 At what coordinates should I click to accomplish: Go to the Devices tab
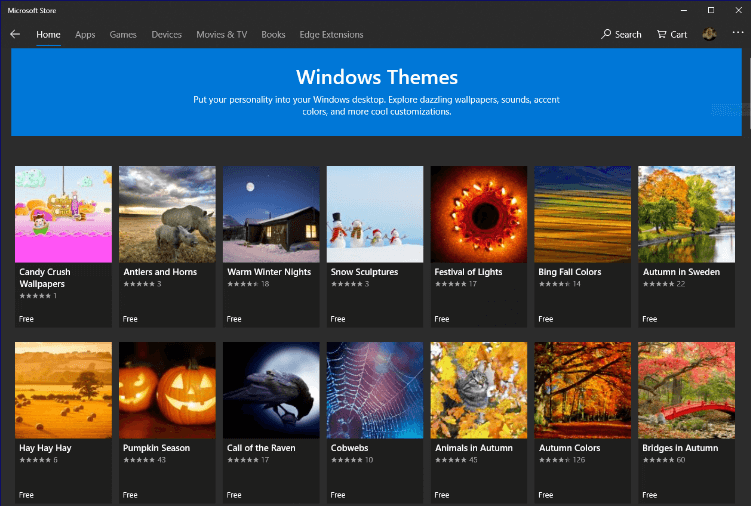167,34
